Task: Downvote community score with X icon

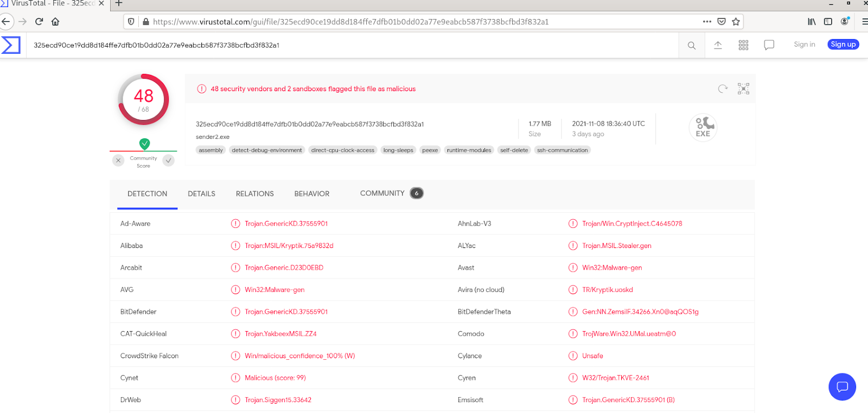Action: [118, 160]
